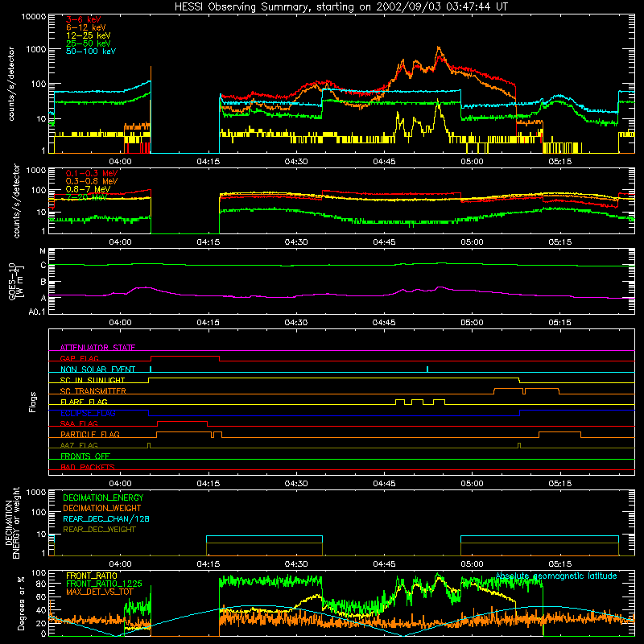Click the "M" class tick on GOES axis

pyautogui.click(x=43, y=251)
